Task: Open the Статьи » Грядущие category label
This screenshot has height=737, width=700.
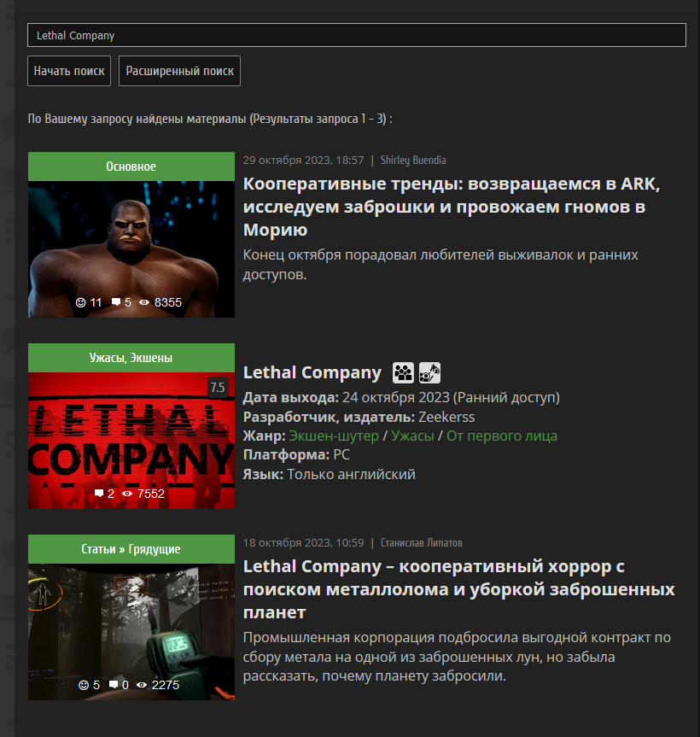Action: pyautogui.click(x=131, y=549)
